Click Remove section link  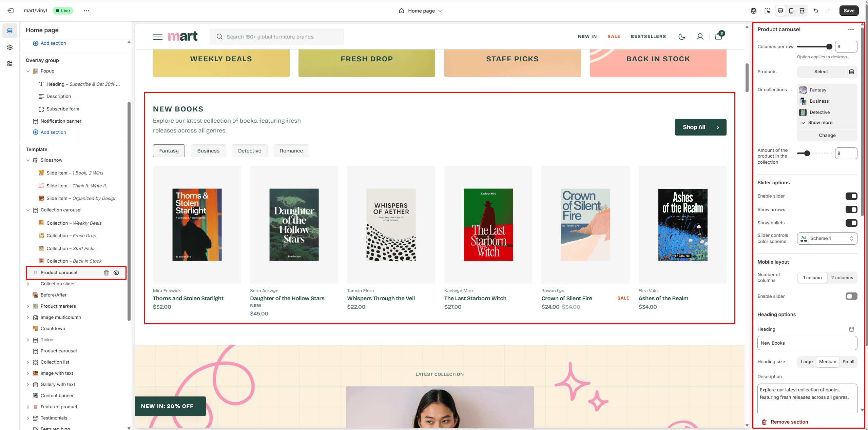pyautogui.click(x=789, y=422)
